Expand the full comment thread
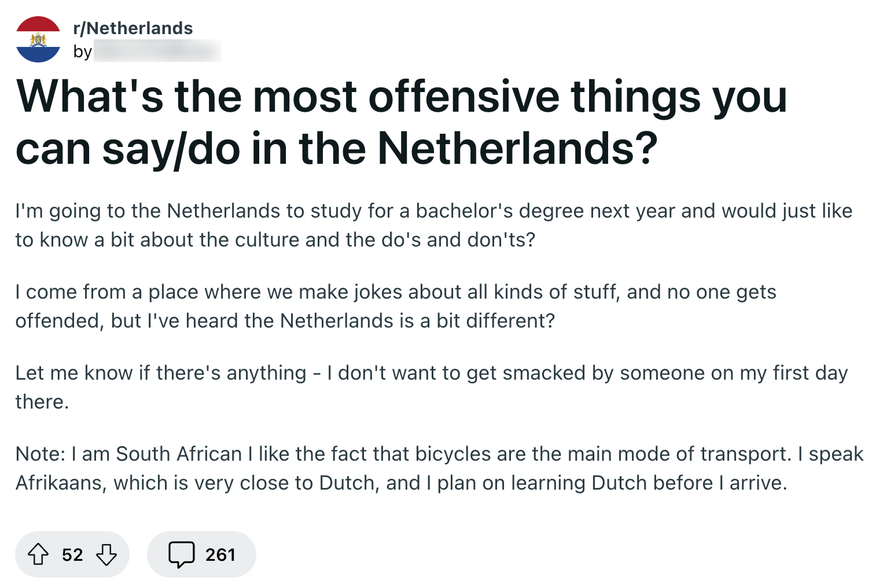Image resolution: width=883 pixels, height=588 pixels. 201,554
